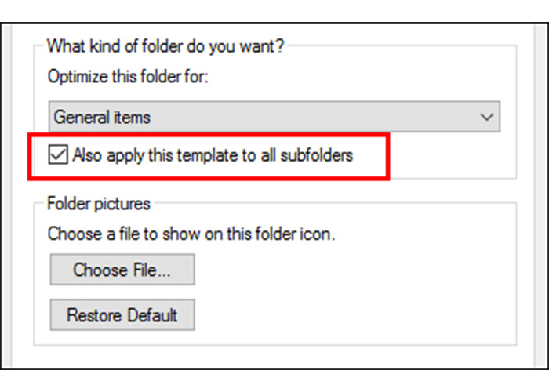The width and height of the screenshot is (549, 392).
Task: Select the "General items" text in the combo box
Action: (102, 118)
